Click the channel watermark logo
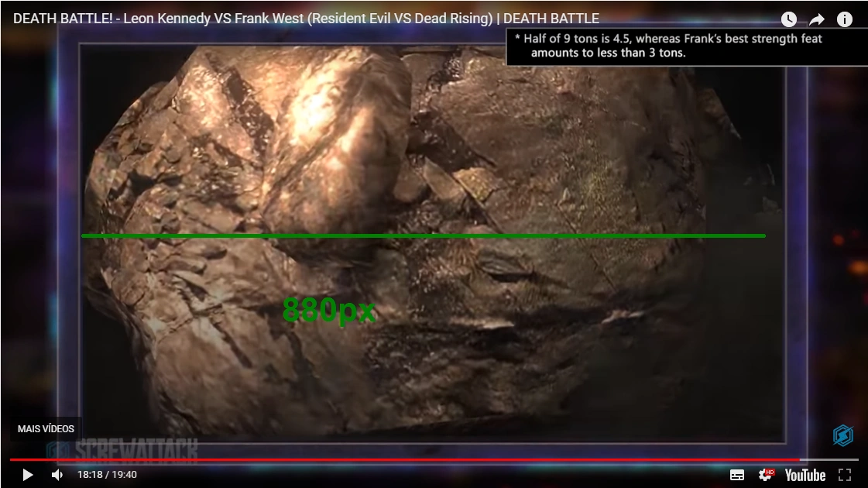This screenshot has height=488, width=868. pos(843,435)
